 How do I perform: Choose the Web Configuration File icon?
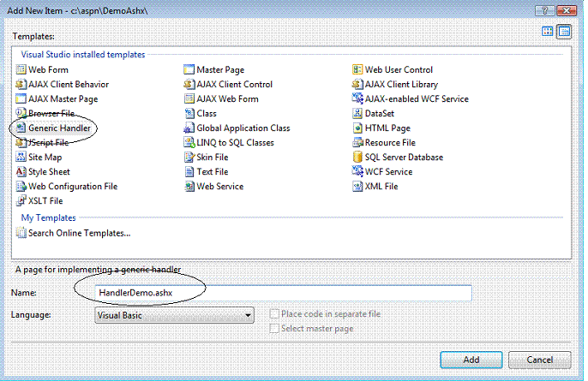click(x=21, y=186)
